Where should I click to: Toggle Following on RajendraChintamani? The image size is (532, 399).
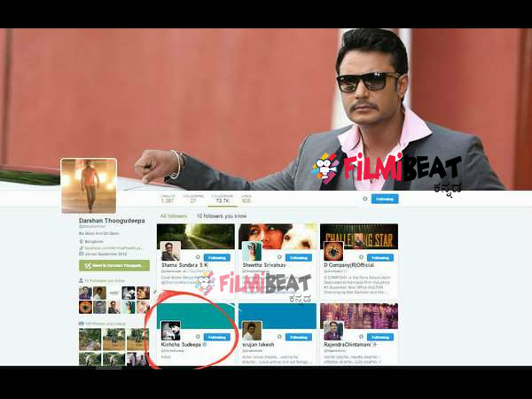point(380,337)
